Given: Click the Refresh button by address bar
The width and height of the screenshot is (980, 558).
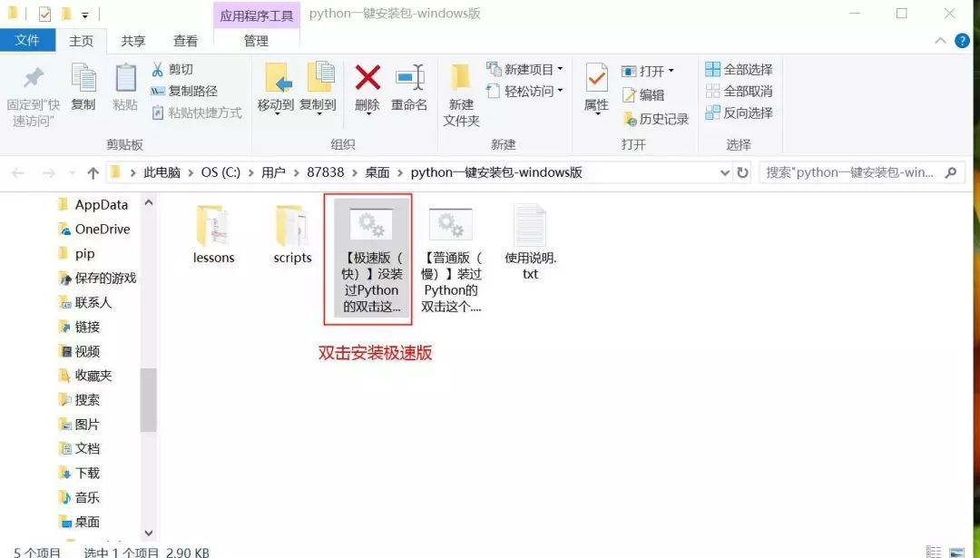Looking at the screenshot, I should (742, 173).
